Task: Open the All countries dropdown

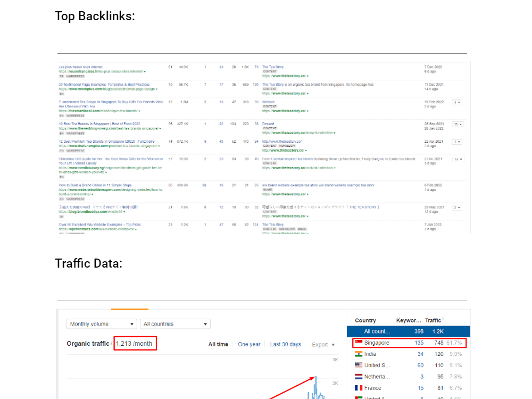Action: [x=175, y=324]
